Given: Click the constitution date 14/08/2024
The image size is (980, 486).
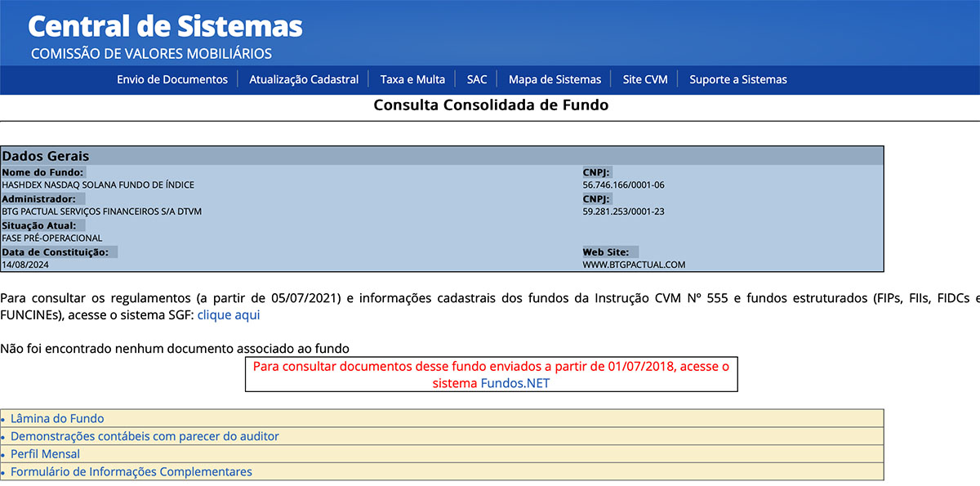Looking at the screenshot, I should click(26, 265).
